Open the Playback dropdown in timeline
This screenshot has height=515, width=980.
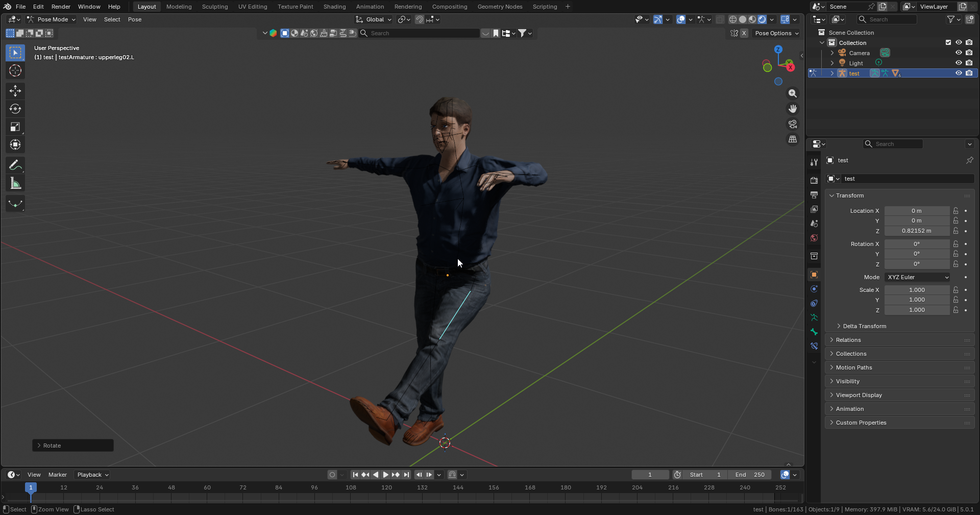[92, 475]
